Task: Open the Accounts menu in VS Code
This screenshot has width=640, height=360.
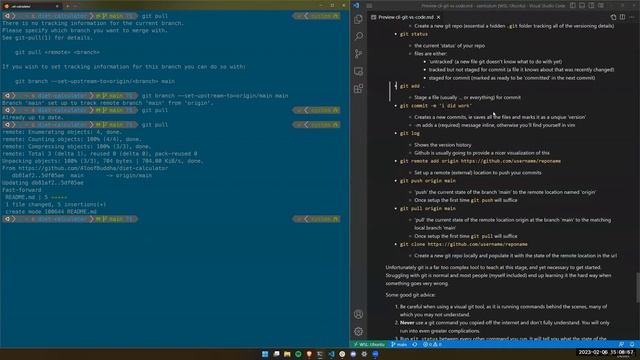Action: (358, 314)
